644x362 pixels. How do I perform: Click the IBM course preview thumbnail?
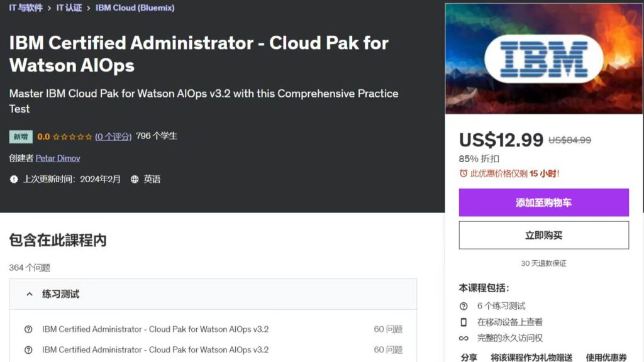click(543, 59)
